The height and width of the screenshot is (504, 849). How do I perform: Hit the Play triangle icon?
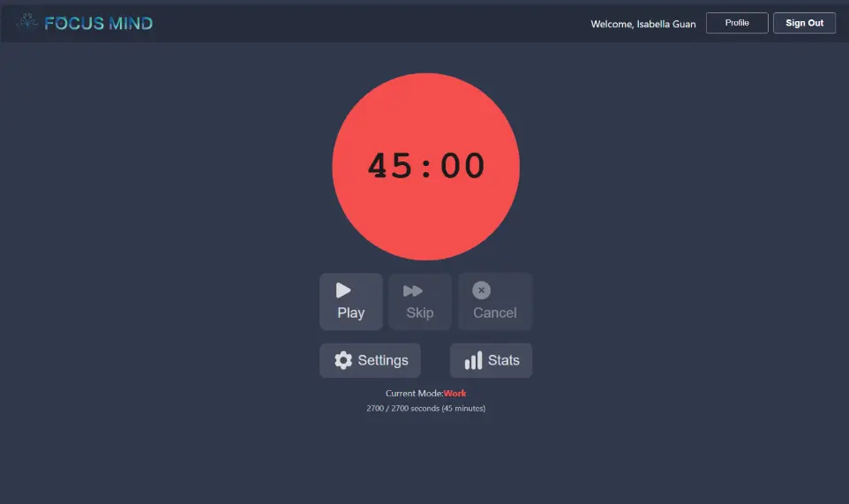(343, 290)
